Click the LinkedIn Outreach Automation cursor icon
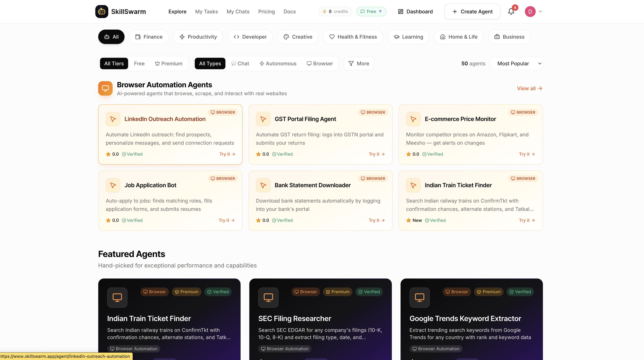 (x=113, y=119)
